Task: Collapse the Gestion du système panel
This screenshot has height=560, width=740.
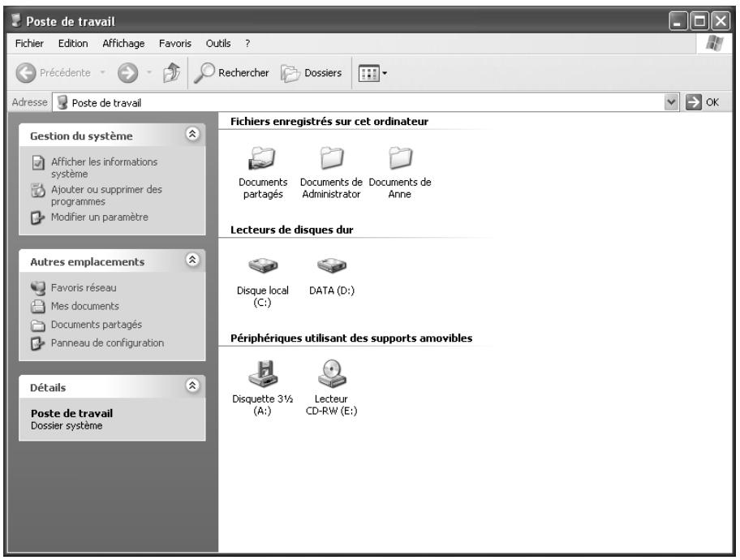Action: [192, 134]
